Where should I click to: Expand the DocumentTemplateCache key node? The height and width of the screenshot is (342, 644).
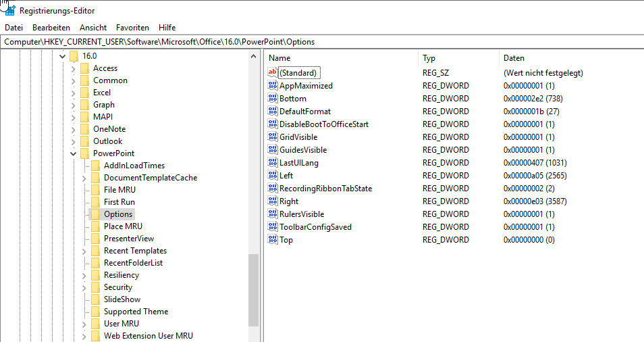(x=84, y=178)
